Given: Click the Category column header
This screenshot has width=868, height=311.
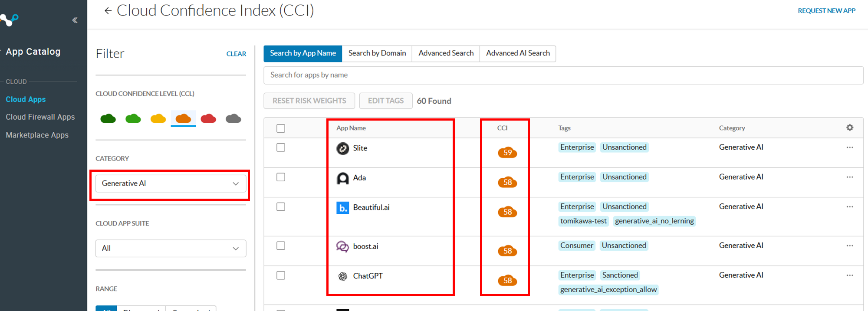Looking at the screenshot, I should pos(732,128).
